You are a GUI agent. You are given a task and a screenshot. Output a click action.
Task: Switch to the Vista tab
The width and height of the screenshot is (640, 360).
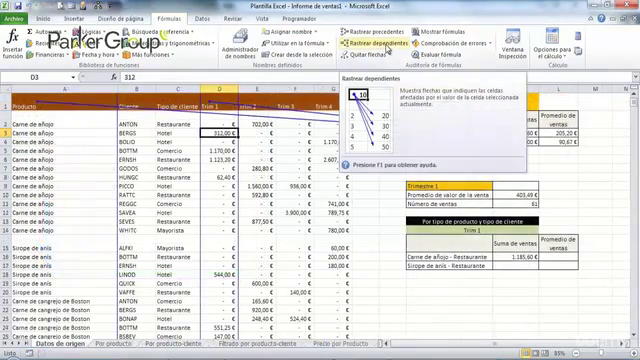[262, 19]
